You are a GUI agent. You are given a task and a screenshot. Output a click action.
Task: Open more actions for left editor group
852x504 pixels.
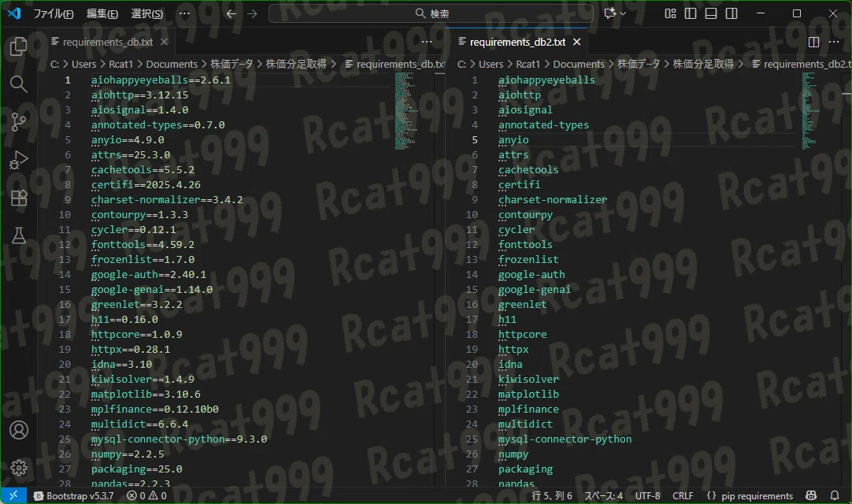click(427, 42)
